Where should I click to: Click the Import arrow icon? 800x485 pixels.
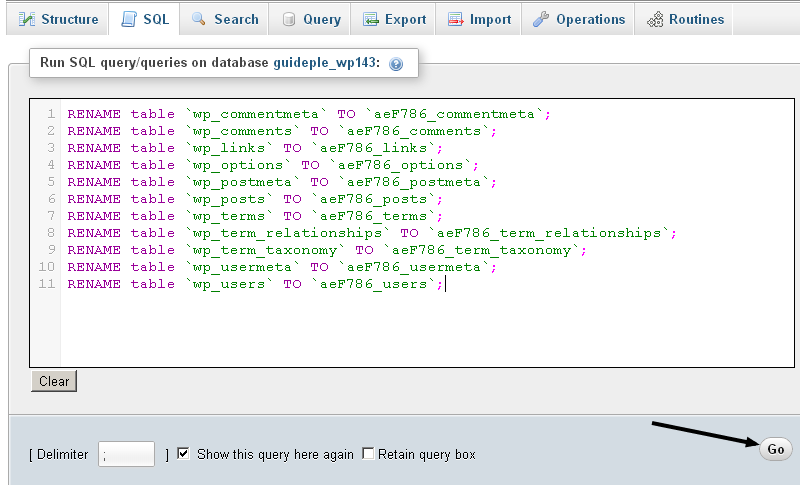pyautogui.click(x=456, y=19)
